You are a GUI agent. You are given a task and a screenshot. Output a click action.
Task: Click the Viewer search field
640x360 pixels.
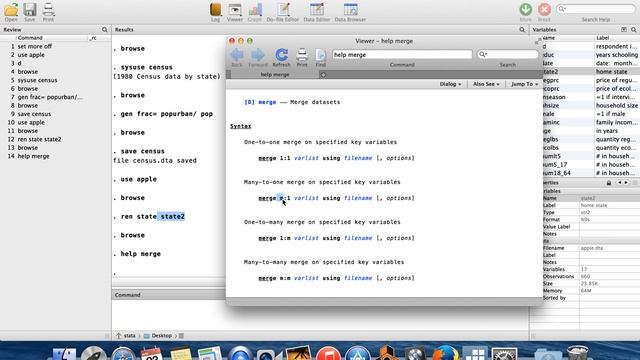pos(508,54)
